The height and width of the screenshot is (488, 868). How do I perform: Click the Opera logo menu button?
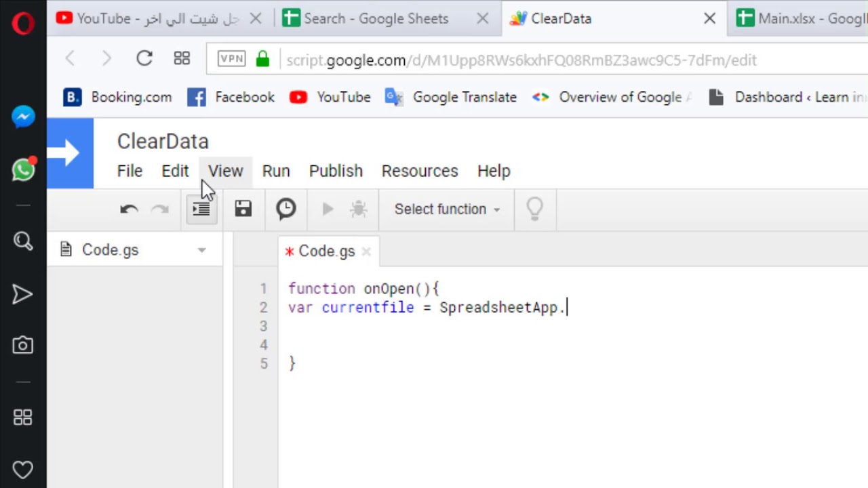click(x=23, y=23)
